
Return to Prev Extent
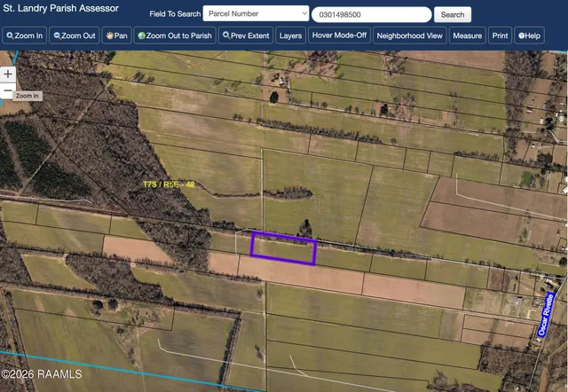[x=246, y=35]
